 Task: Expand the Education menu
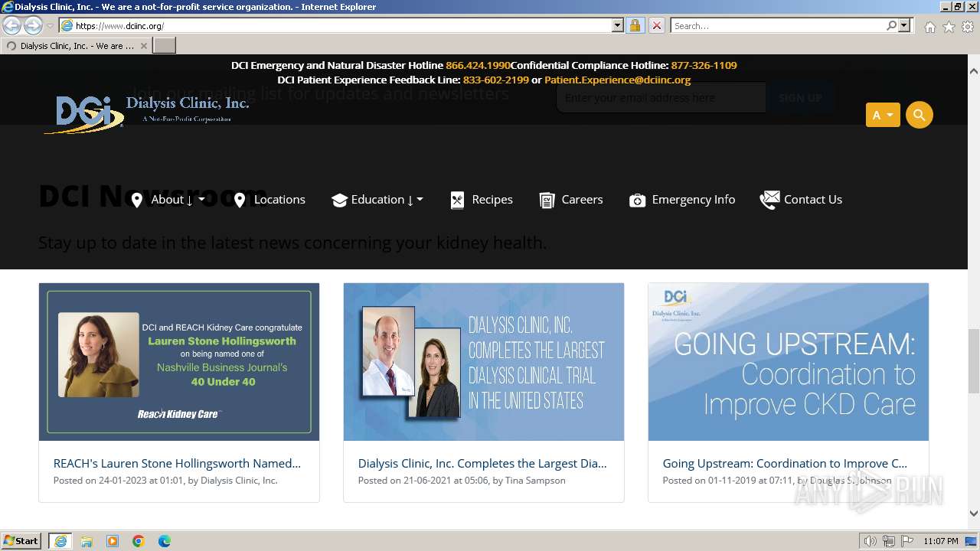click(x=387, y=200)
